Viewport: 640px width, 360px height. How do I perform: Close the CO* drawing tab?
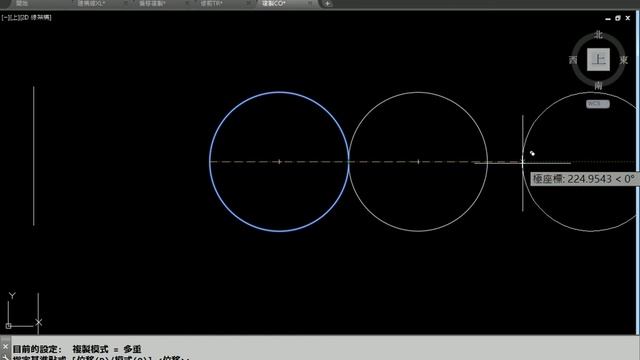pyautogui.click(x=310, y=3)
